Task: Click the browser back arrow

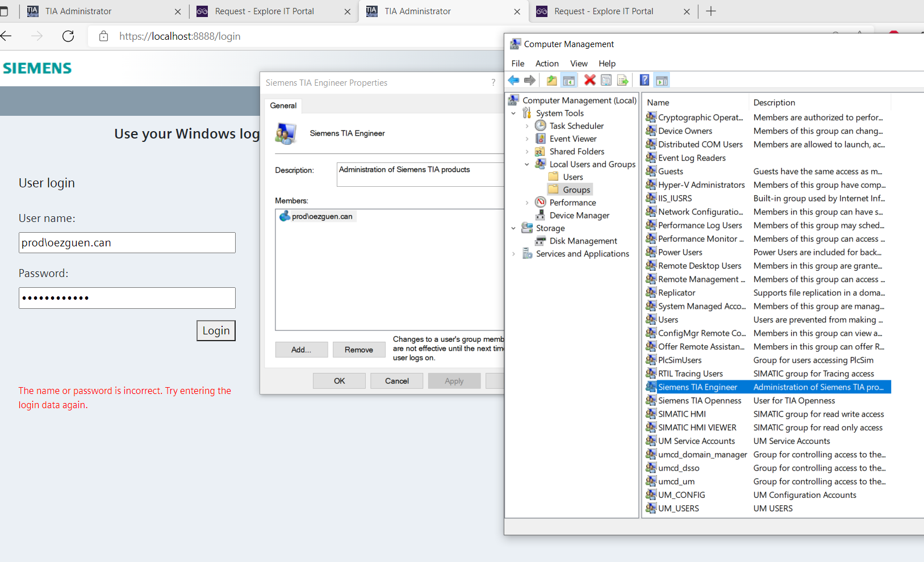Action: pos(6,36)
